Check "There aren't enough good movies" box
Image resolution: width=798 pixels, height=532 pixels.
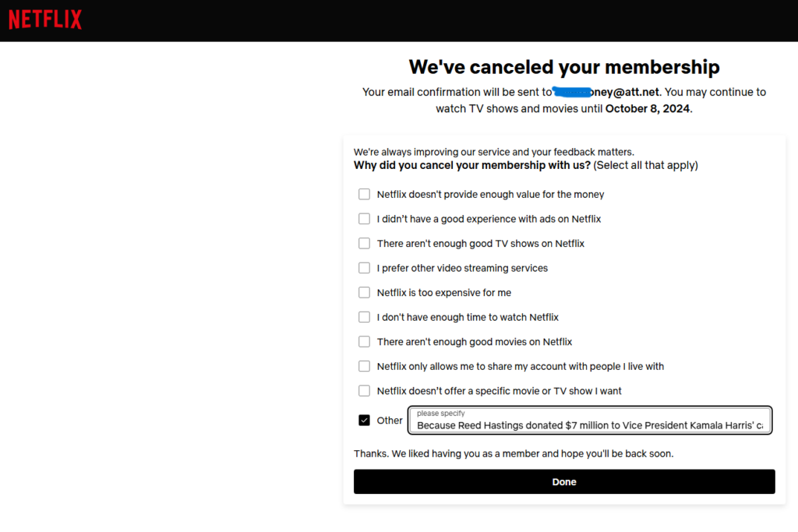(364, 342)
